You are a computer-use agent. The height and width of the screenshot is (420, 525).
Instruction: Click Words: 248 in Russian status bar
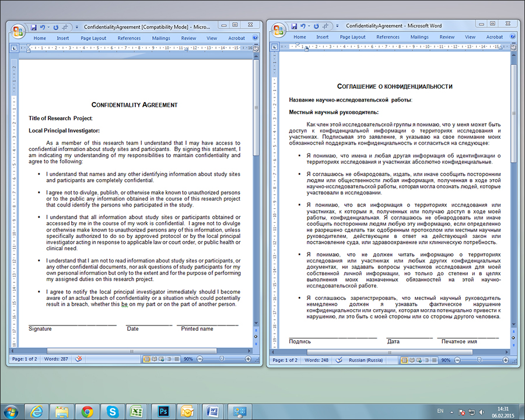tap(316, 360)
